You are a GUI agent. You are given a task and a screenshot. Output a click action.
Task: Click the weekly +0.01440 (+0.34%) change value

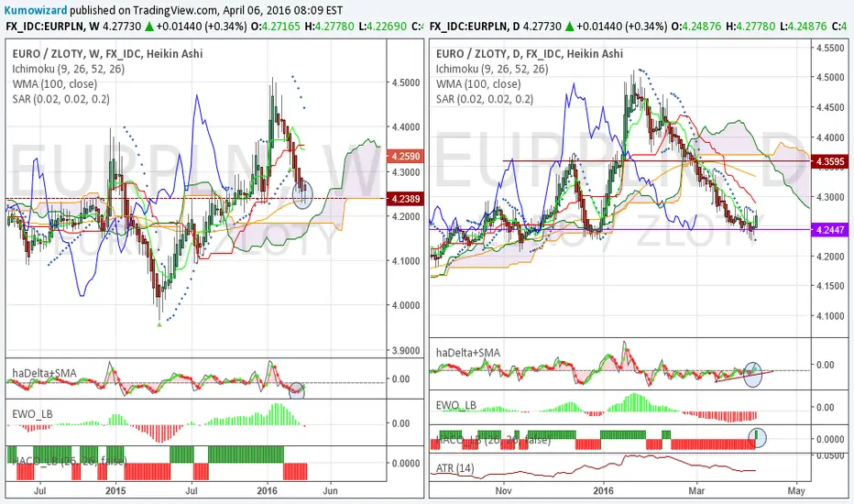pyautogui.click(x=202, y=27)
